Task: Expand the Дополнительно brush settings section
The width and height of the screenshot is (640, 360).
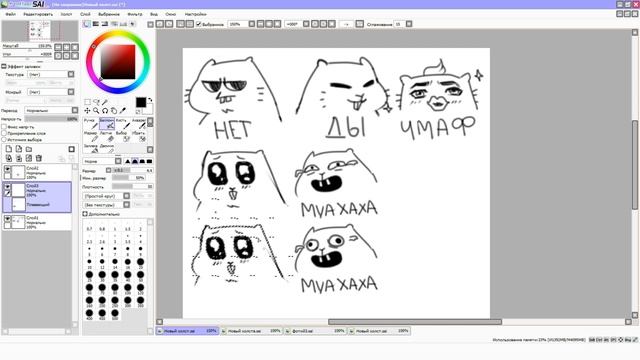Action: click(85, 214)
